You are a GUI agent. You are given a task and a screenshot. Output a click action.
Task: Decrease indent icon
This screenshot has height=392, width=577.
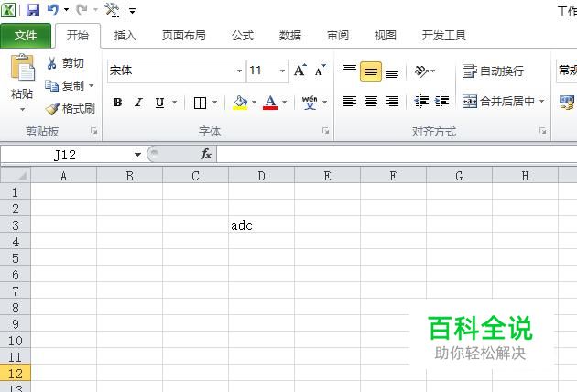[x=421, y=101]
